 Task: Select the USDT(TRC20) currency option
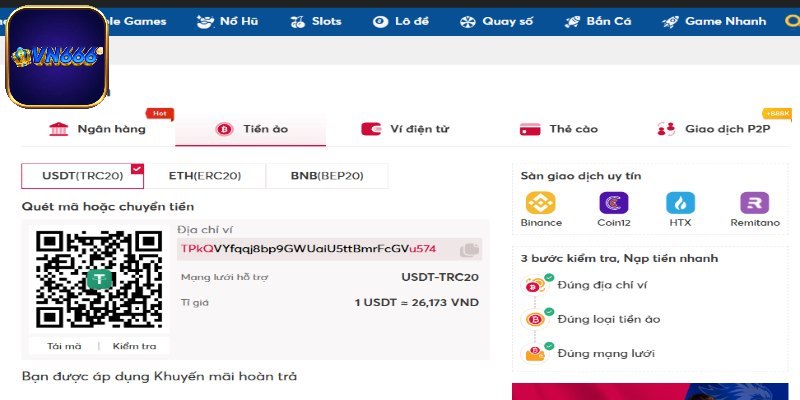tap(82, 176)
